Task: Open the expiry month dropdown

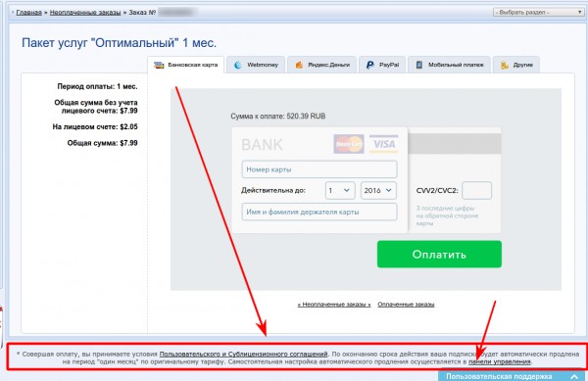Action: 340,190
